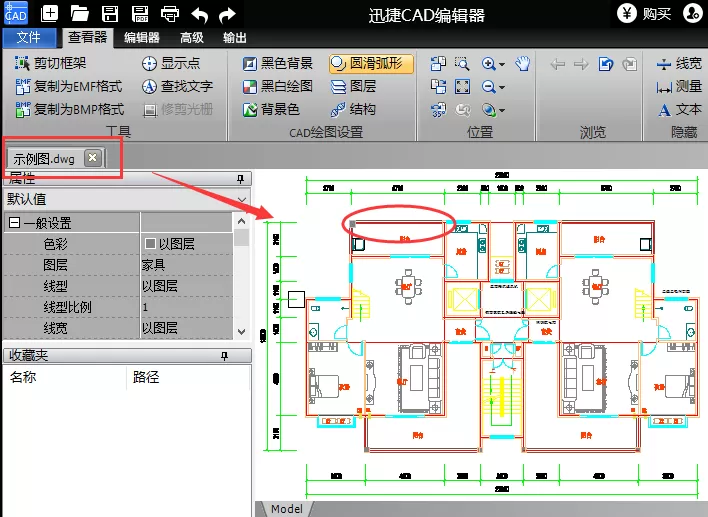Click the CAD application logo
This screenshot has width=708, height=517.
point(16,13)
